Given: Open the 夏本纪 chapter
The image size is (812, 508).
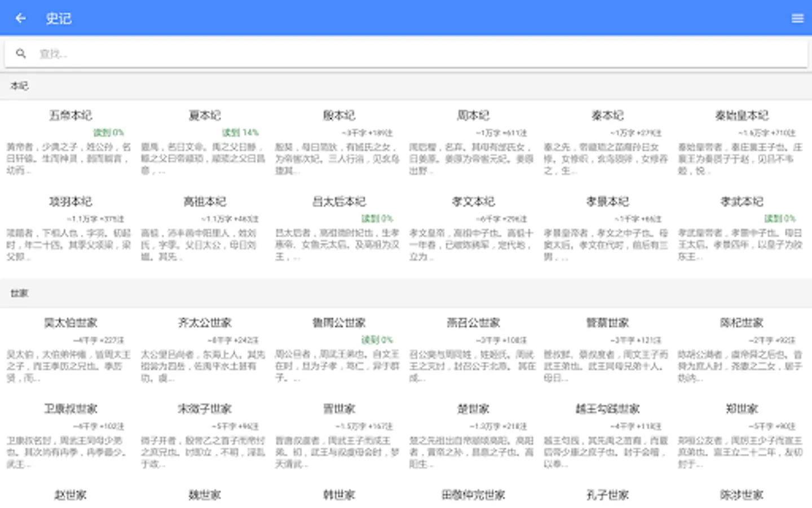Looking at the screenshot, I should (204, 143).
